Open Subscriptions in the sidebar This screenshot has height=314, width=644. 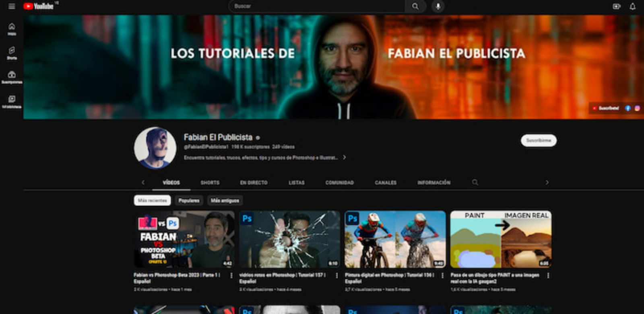pos(12,77)
